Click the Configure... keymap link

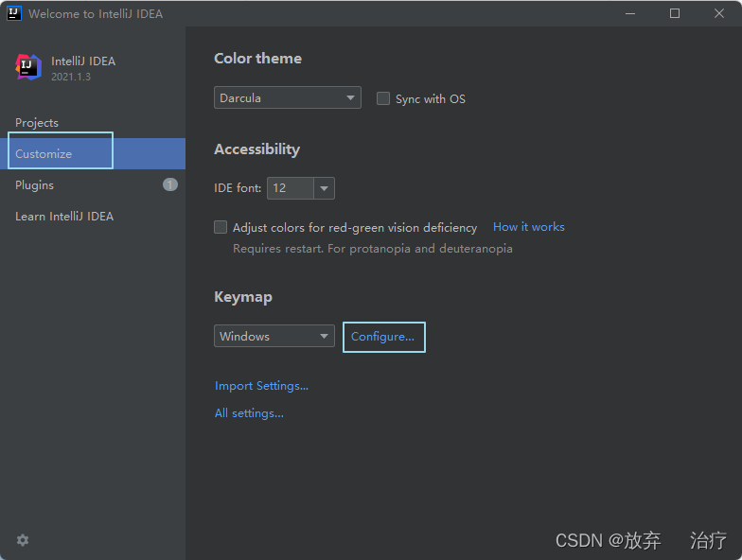pos(382,337)
